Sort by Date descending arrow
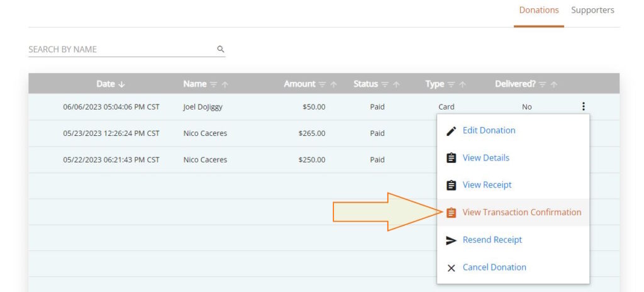644x292 pixels. [x=121, y=84]
